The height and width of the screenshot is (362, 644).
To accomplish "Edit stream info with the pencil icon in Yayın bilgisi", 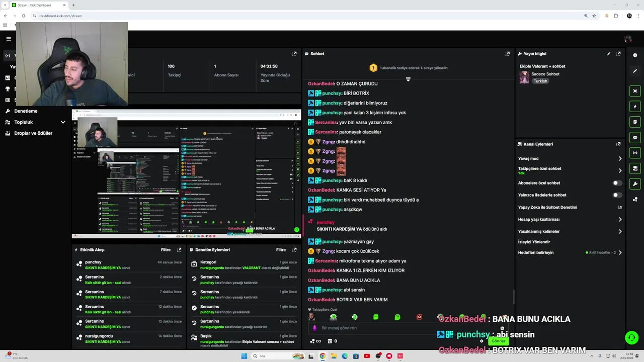I will click(x=608, y=54).
